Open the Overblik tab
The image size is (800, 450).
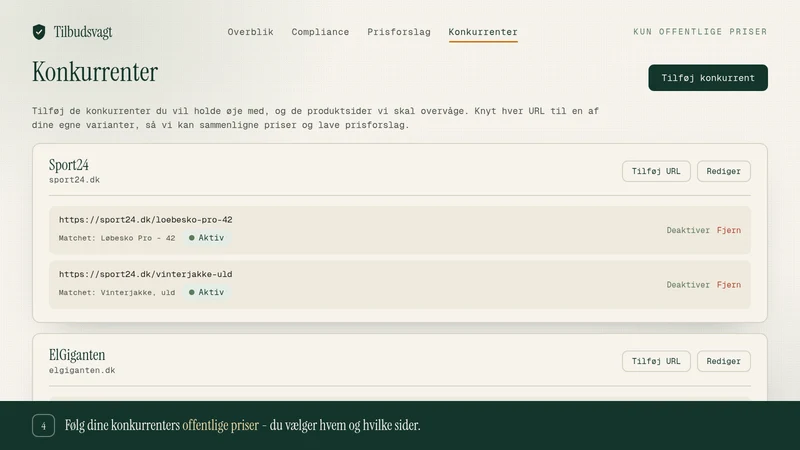[251, 32]
